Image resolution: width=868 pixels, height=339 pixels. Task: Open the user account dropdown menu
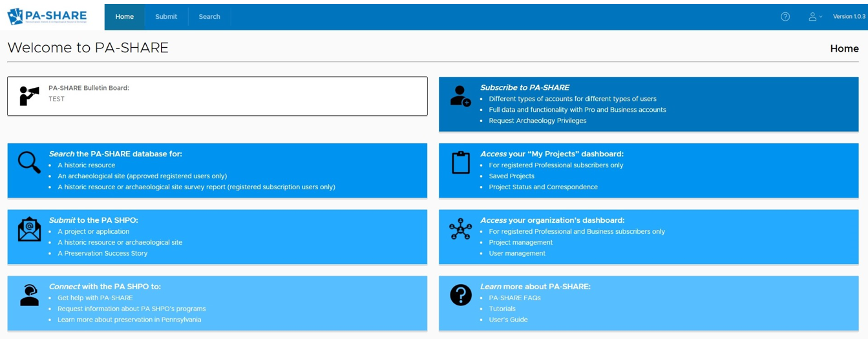(x=815, y=17)
